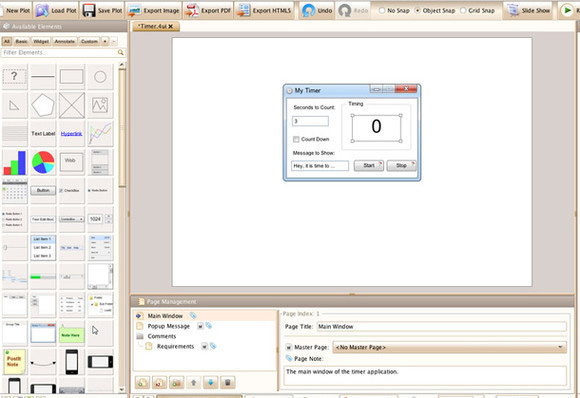This screenshot has height=398, width=580.
Task: Click the elements panel scroll-down arrow
Action: pos(122,389)
